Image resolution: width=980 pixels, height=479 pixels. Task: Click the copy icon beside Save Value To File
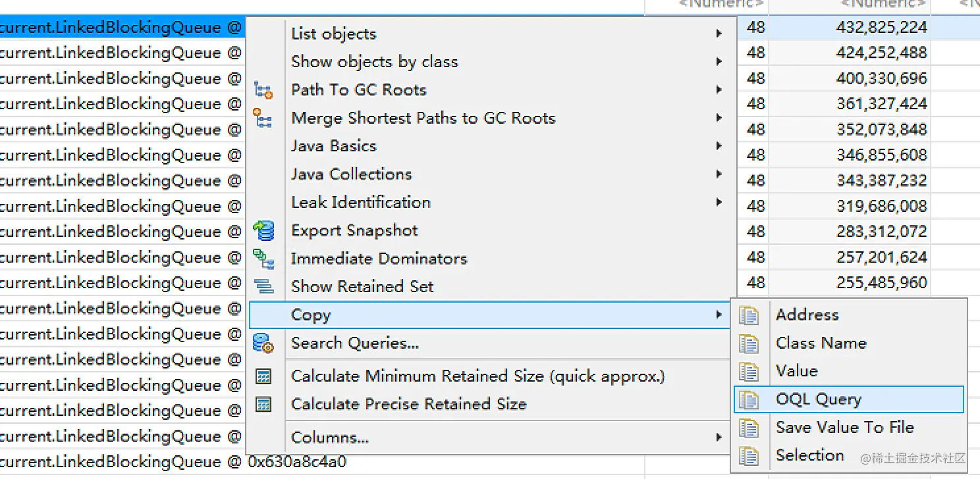749,428
